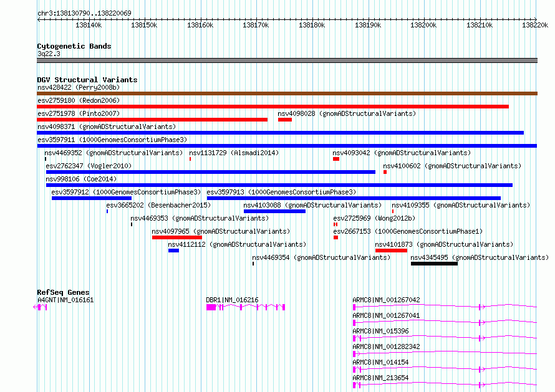
Task: Click the brown nsv428422 variant bar
Action: [287, 93]
